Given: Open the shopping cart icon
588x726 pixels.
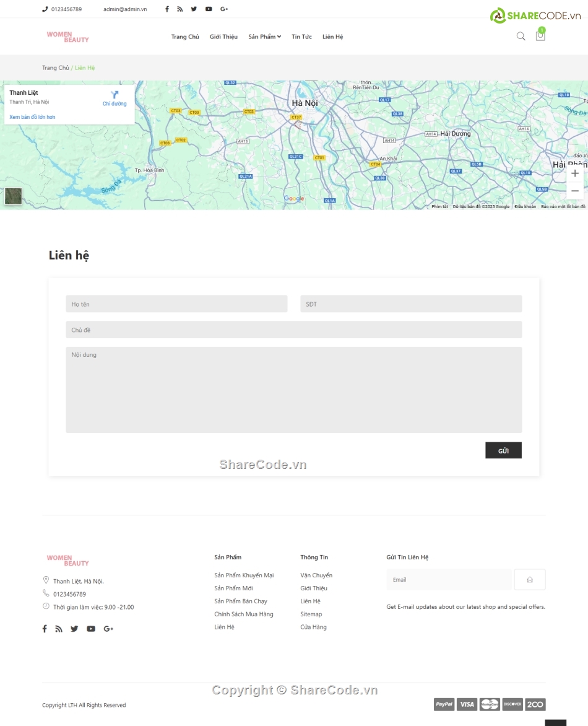Looking at the screenshot, I should (x=540, y=36).
